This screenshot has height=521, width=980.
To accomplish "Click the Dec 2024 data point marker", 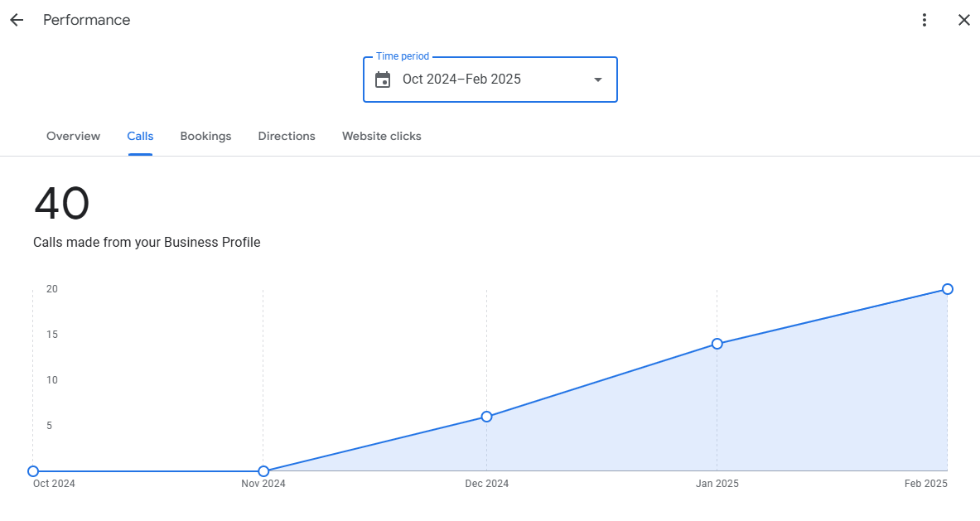I will [x=487, y=417].
